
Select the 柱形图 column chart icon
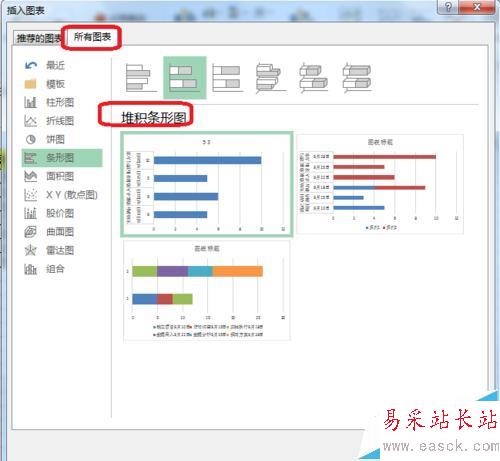[x=31, y=102]
